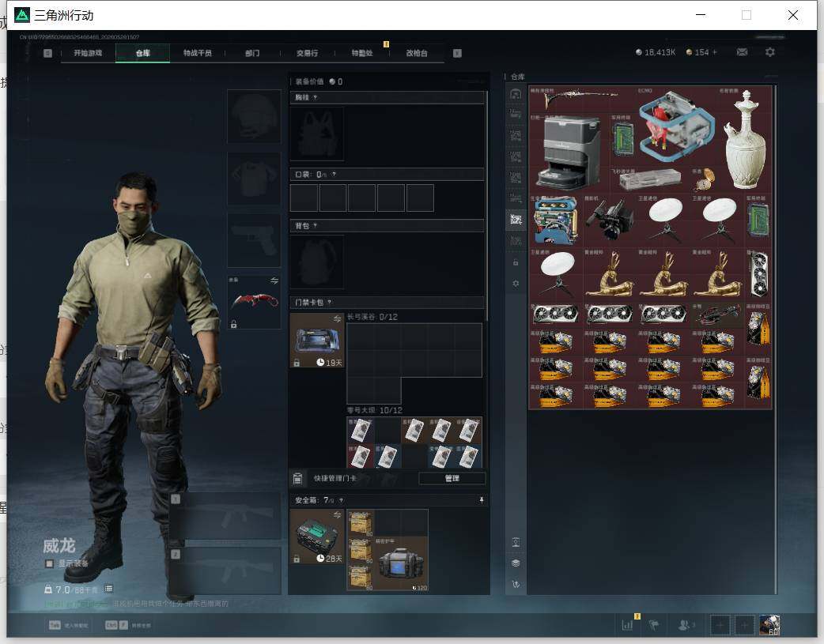Click the bottom sidebar stacked layers icon

click(516, 563)
